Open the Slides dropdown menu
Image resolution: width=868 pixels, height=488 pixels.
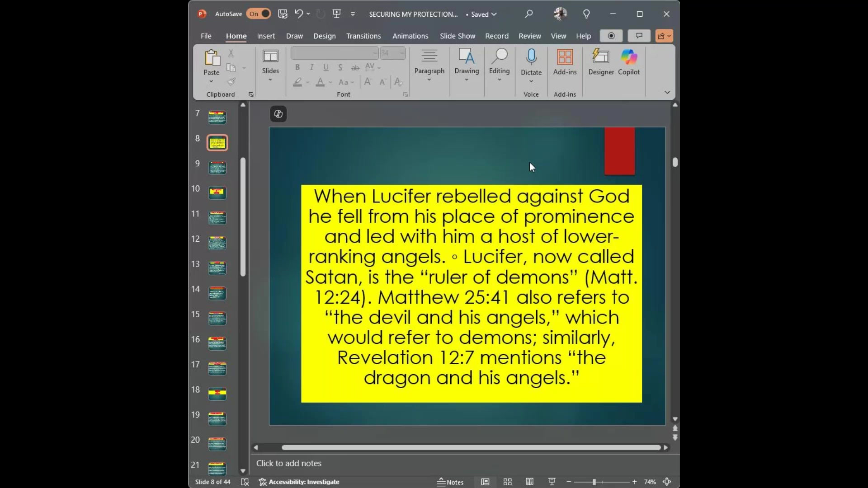(x=270, y=80)
